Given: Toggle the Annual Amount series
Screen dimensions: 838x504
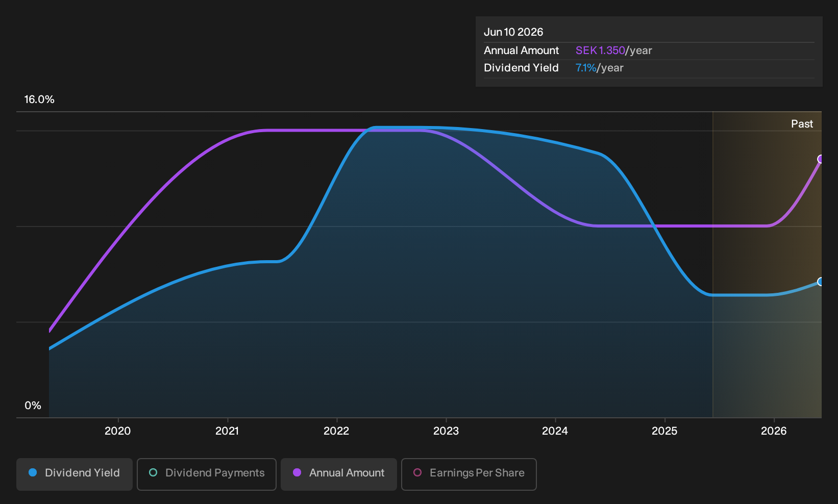Looking at the screenshot, I should [x=339, y=474].
